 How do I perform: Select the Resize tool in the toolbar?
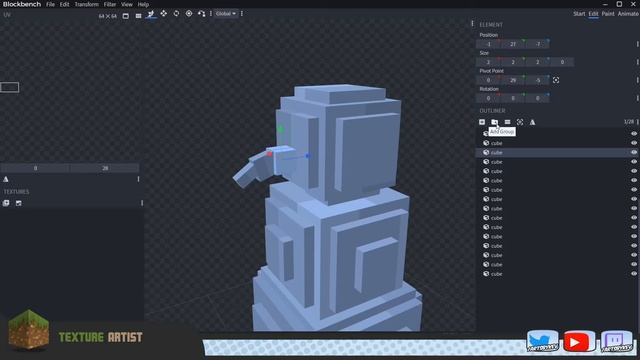coord(151,14)
